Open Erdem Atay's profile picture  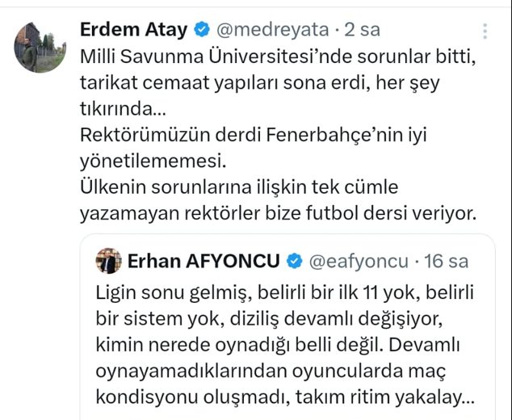(x=40, y=47)
